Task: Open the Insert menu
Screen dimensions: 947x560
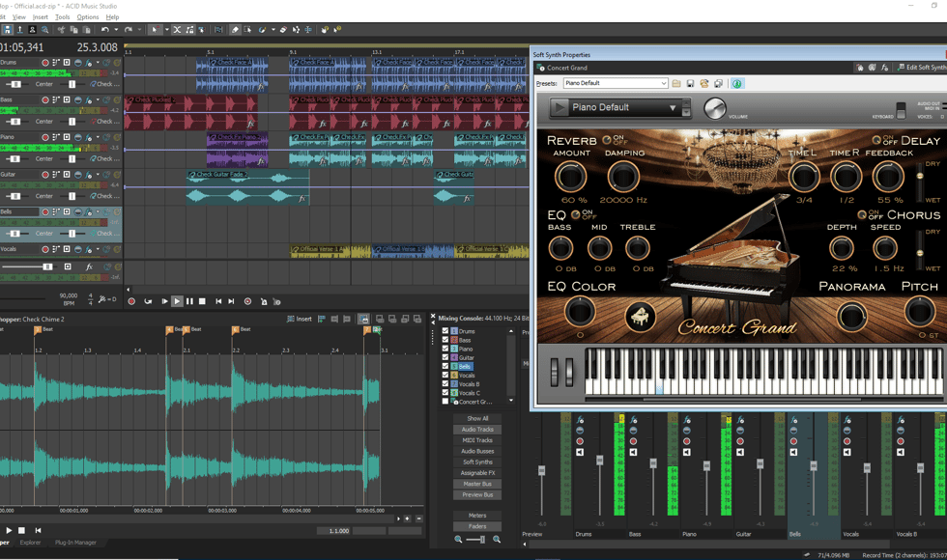Action: [x=41, y=17]
